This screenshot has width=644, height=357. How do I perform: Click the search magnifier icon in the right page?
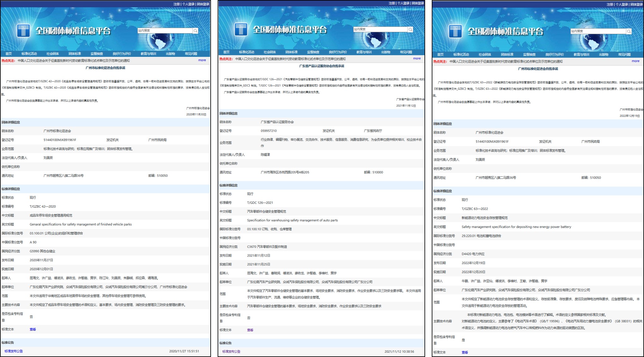[629, 31]
